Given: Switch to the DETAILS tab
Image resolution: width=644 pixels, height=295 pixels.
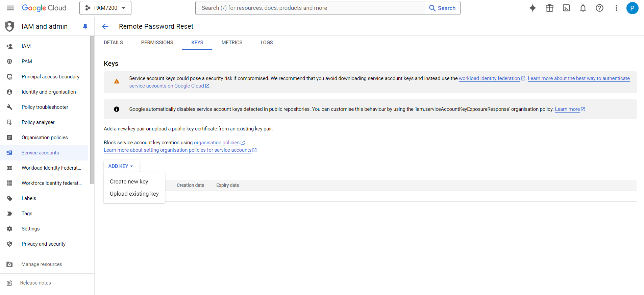Looking at the screenshot, I should (x=113, y=43).
